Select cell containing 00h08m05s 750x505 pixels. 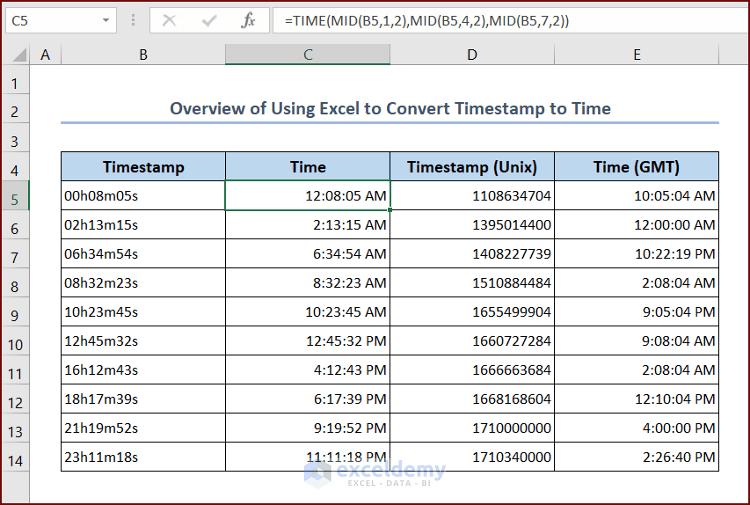(x=143, y=196)
